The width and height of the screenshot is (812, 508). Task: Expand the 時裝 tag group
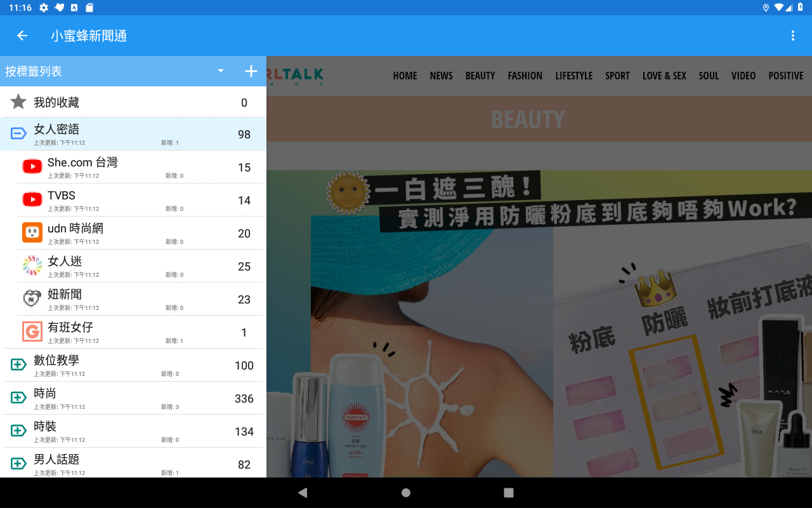tap(18, 431)
